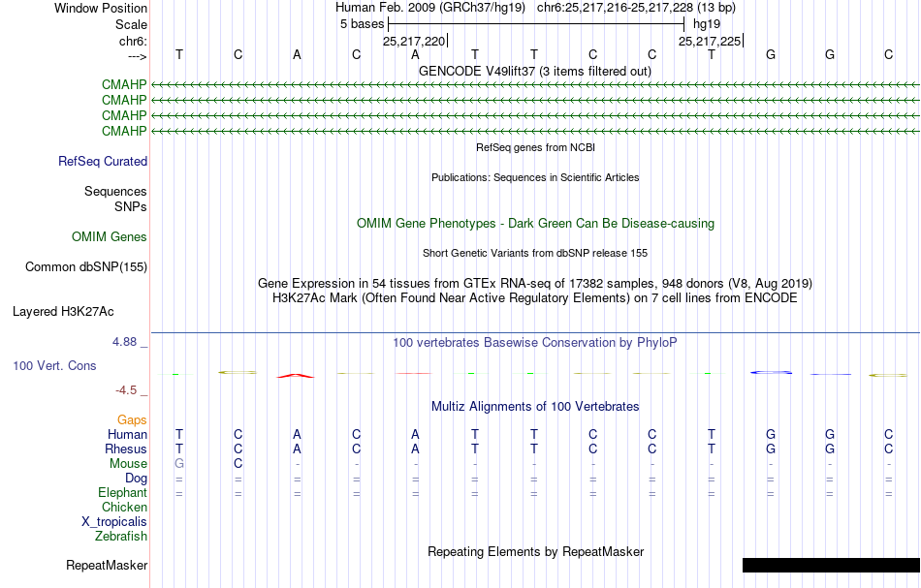Viewport: 921px width, 588px height.
Task: Click the Multiz Alignments of 100 Vertebrates title
Action: click(x=535, y=407)
